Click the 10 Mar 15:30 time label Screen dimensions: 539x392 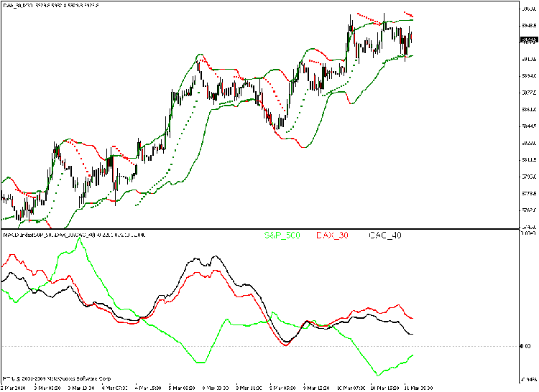384,388
